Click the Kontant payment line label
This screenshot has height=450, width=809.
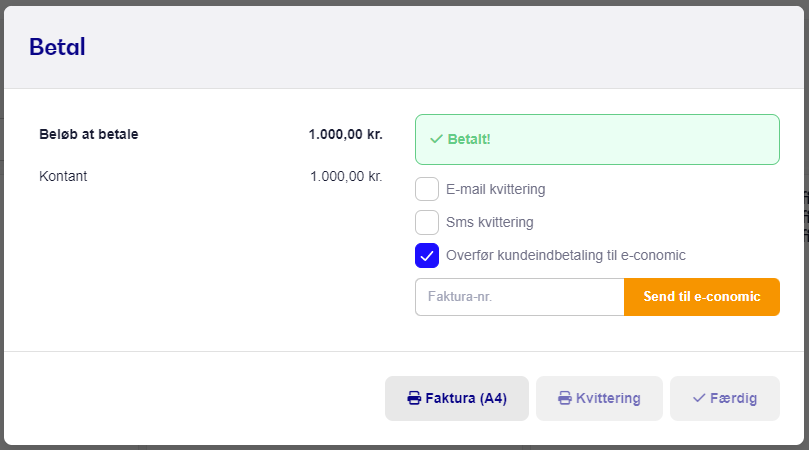[63, 176]
